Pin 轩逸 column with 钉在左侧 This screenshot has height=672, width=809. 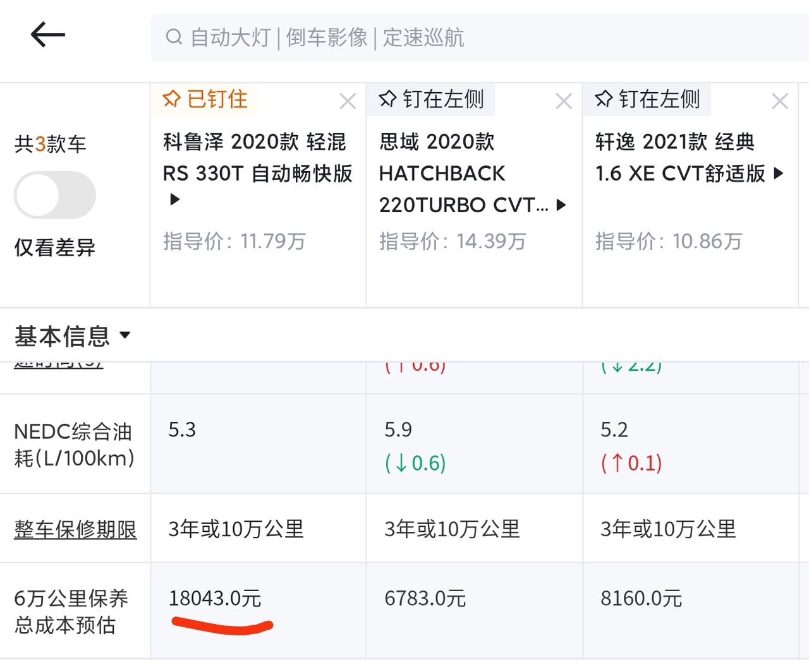647,99
